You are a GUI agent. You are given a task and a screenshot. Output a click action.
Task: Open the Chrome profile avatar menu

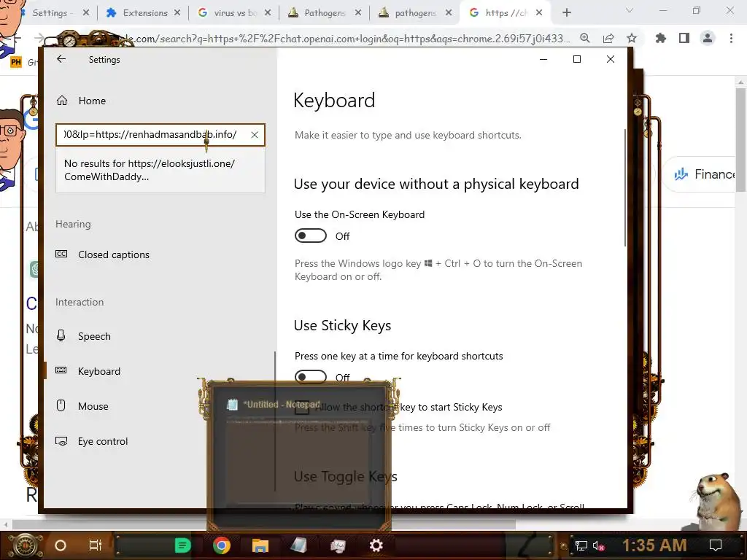[708, 38]
